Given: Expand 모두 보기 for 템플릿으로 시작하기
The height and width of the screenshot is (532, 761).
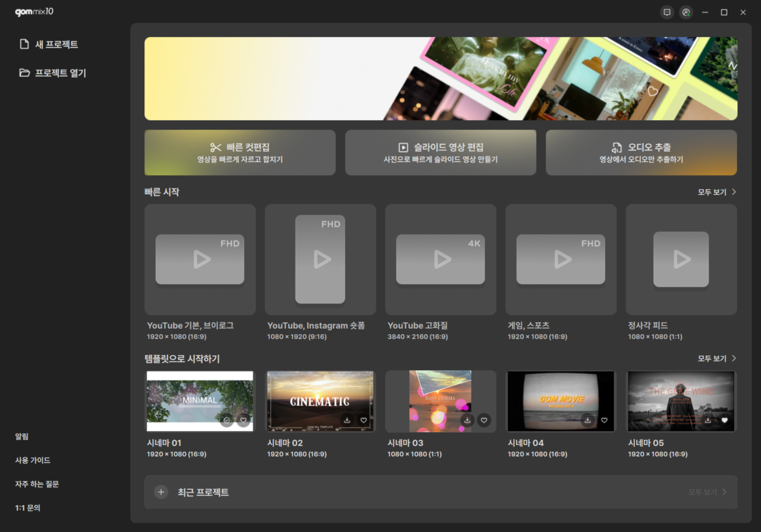Looking at the screenshot, I should pos(718,358).
